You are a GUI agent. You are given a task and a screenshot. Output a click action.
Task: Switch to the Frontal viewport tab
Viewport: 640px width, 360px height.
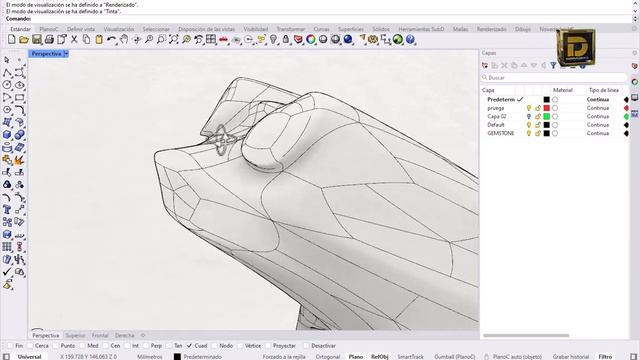100,336
